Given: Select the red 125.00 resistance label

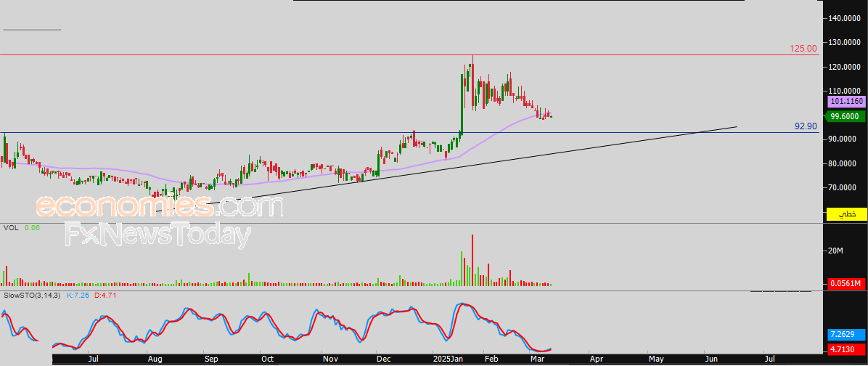Looking at the screenshot, I should 803,49.
